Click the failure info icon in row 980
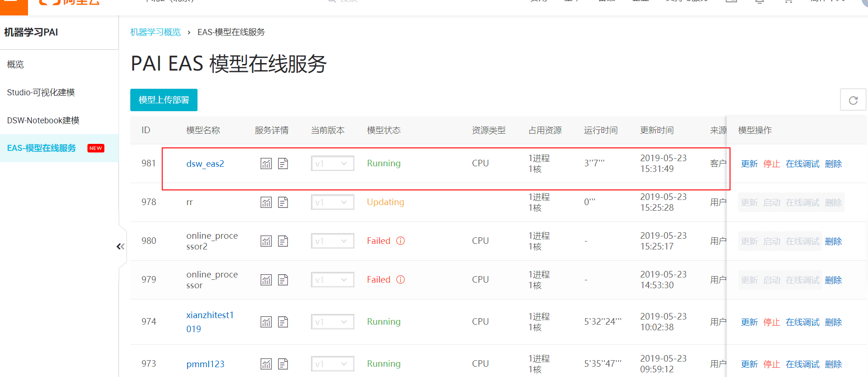 (x=401, y=241)
